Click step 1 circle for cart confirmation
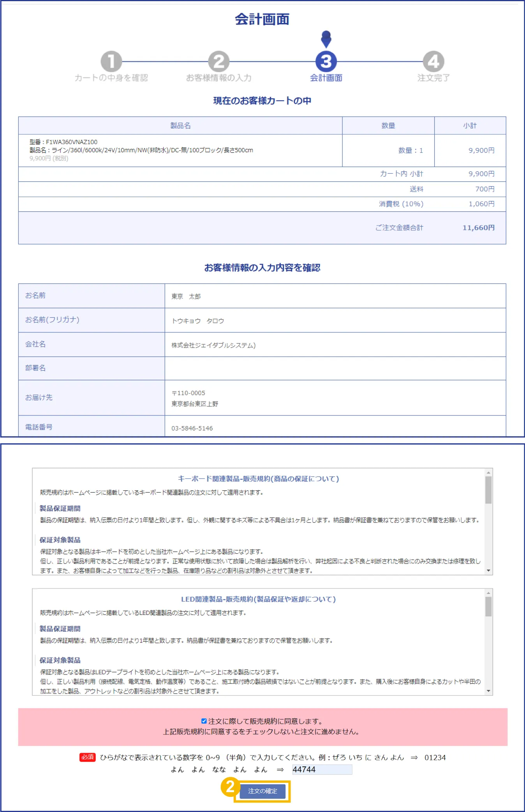Screen dimensions: 525x812 point(111,62)
